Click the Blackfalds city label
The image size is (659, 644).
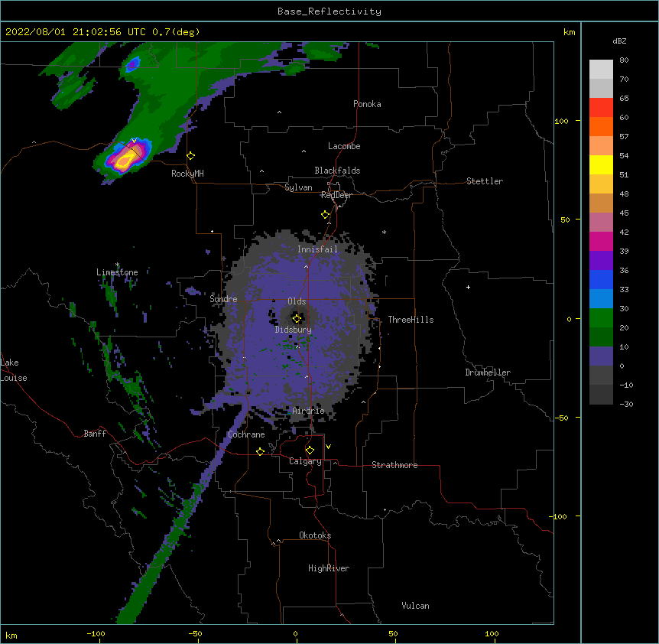pyautogui.click(x=337, y=171)
